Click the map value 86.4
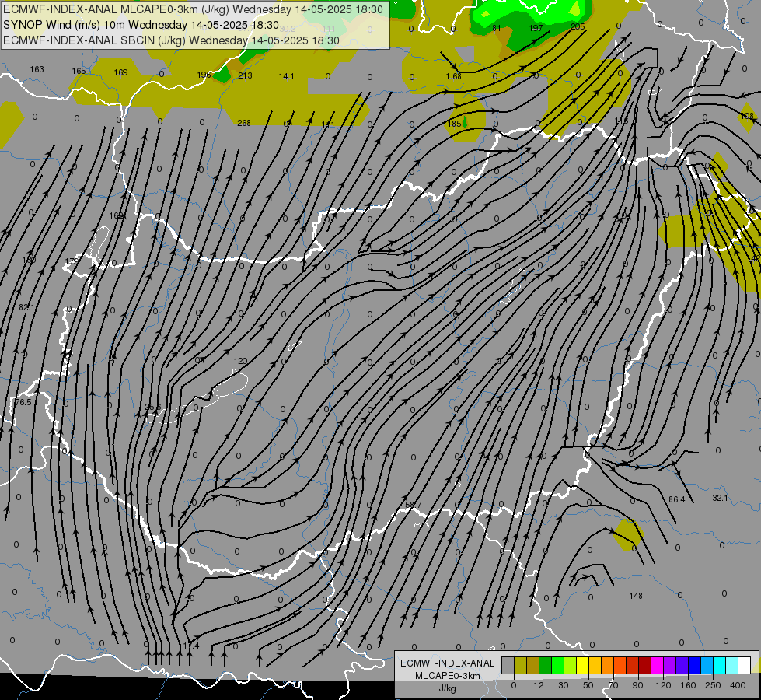Viewport: 761px width, 700px height. pos(676,499)
